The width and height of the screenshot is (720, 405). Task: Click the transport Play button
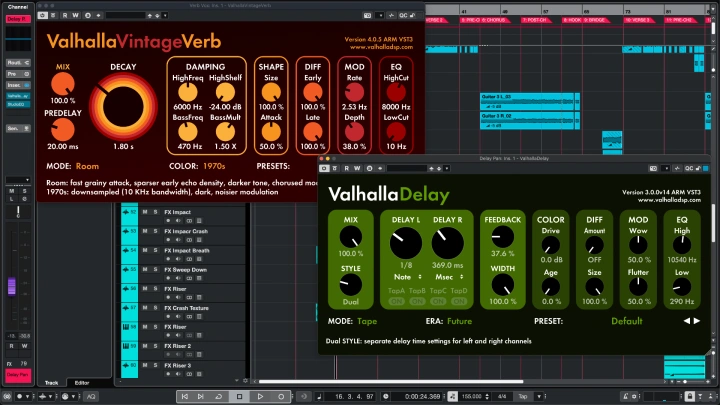(260, 396)
